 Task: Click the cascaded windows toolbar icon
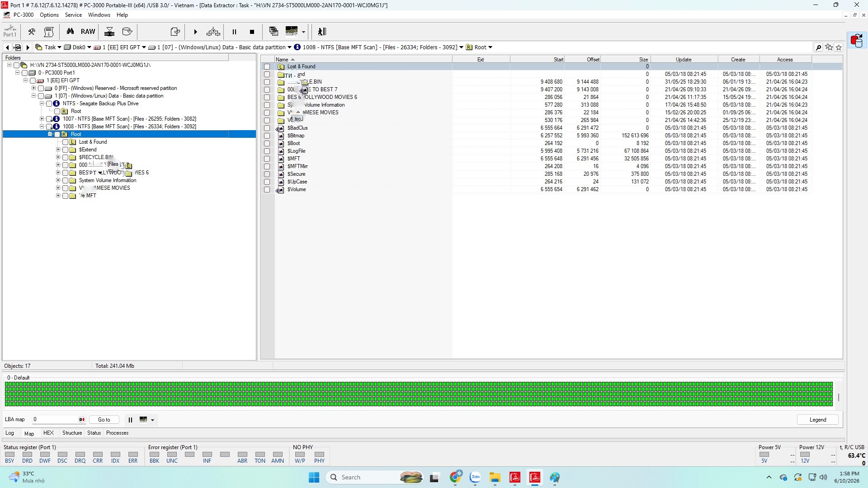tap(274, 31)
